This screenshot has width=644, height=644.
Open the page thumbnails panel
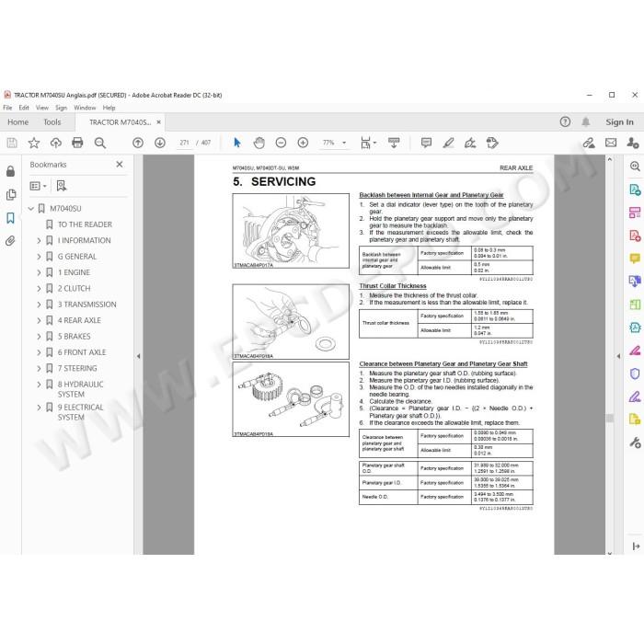click(11, 194)
